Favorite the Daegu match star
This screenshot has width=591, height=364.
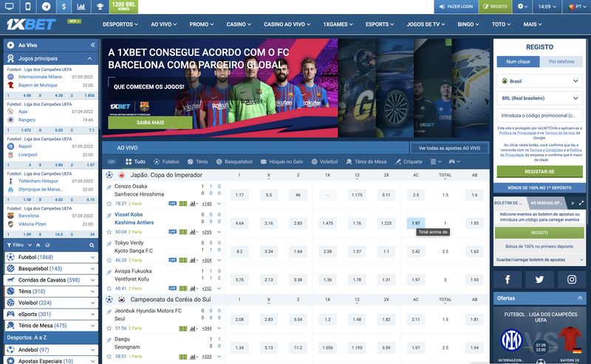(109, 356)
